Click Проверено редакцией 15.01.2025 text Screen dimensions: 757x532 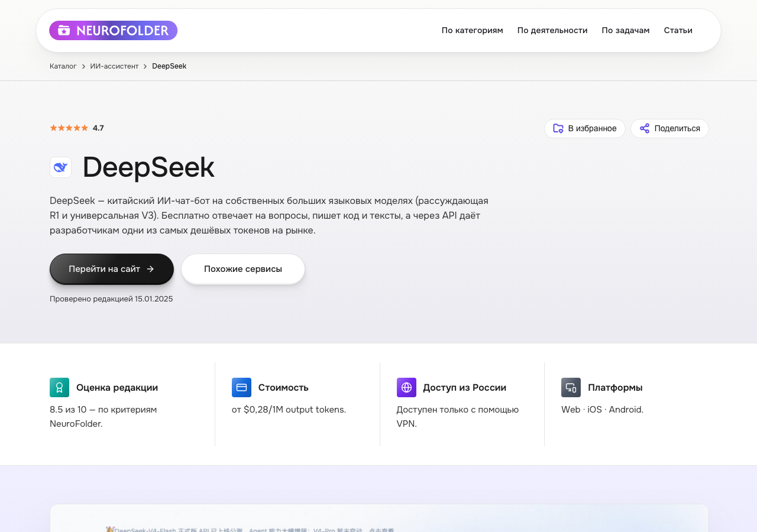pyautogui.click(x=111, y=299)
